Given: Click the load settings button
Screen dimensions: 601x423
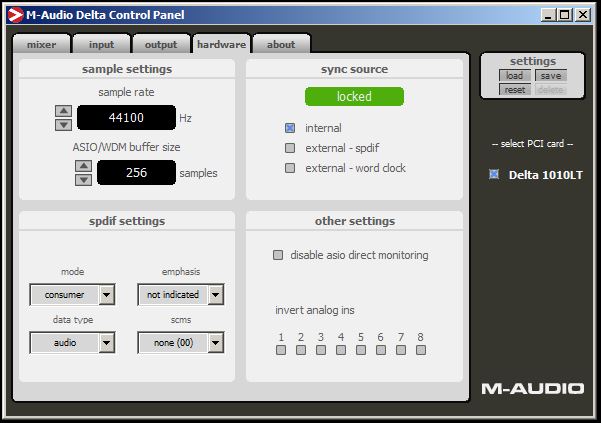Looking at the screenshot, I should 514,75.
